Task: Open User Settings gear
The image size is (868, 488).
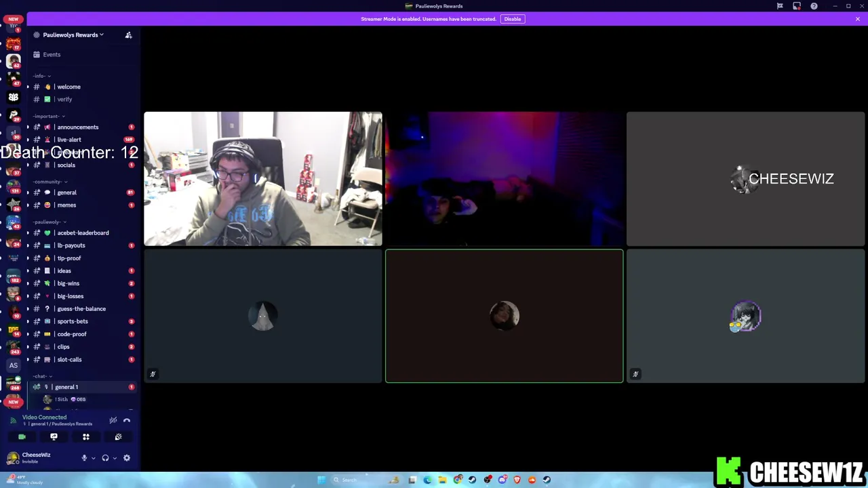Action: click(127, 458)
